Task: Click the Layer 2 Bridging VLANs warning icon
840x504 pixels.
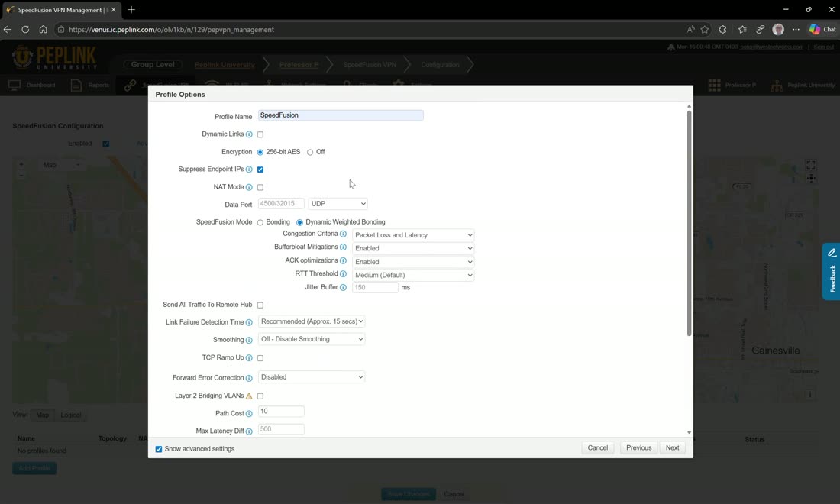Action: coord(249,396)
